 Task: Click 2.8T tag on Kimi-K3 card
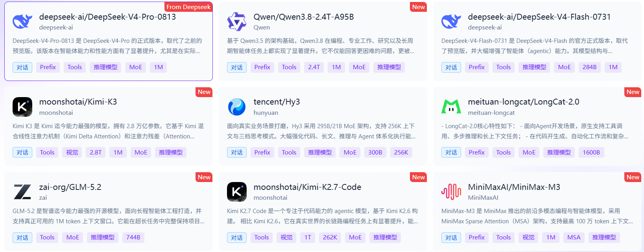96,153
